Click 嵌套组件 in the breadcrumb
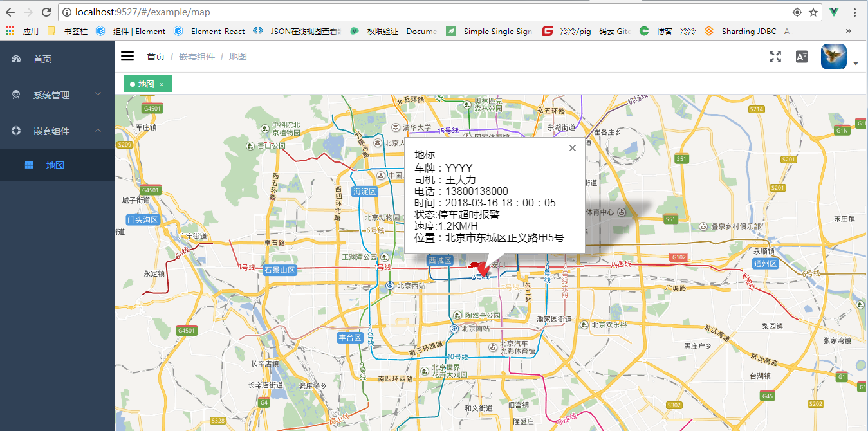868x431 pixels. (197, 57)
